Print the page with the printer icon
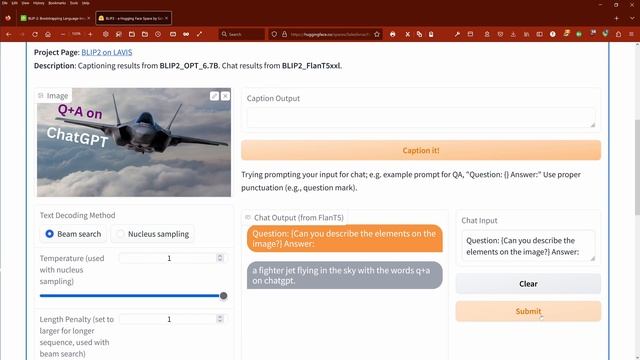The image size is (640, 360). (x=393, y=34)
